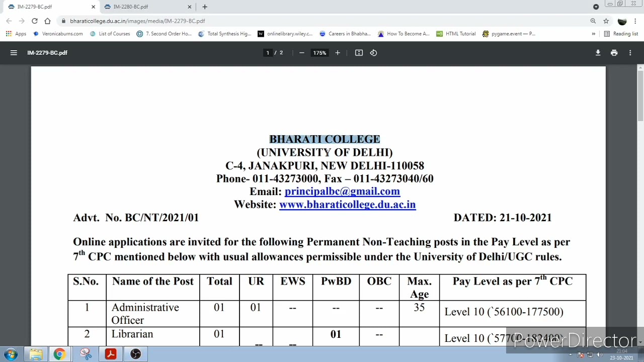644x362 pixels.
Task: Open the Careers in Bhabha bookmark
Action: pyautogui.click(x=345, y=34)
